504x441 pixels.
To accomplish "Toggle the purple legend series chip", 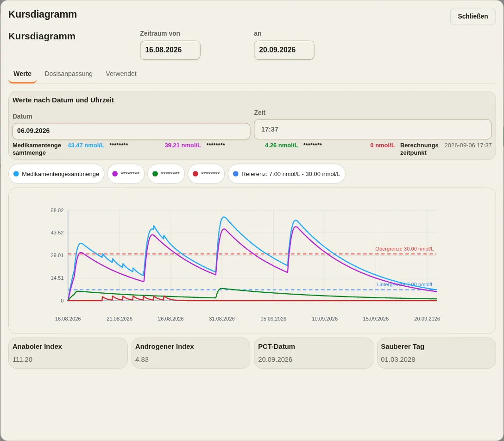I will click(x=126, y=174).
